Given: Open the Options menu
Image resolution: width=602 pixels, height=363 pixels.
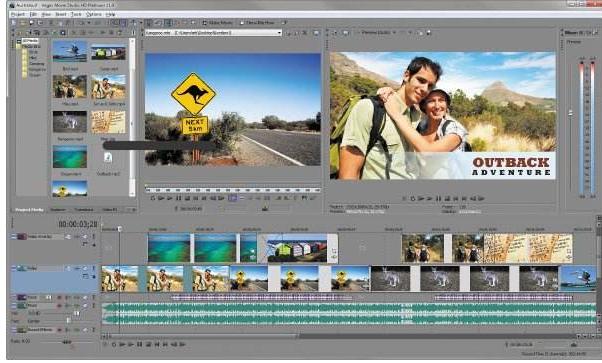Looking at the screenshot, I should click(94, 14).
